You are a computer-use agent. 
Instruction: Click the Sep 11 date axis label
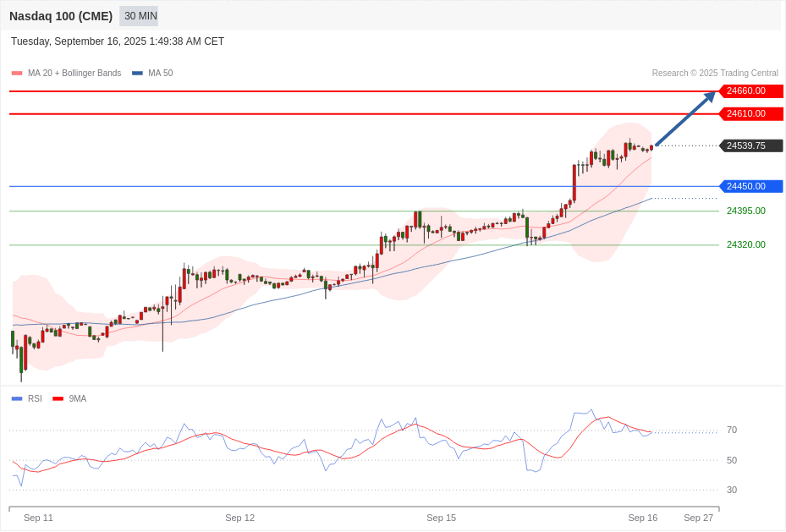38,518
